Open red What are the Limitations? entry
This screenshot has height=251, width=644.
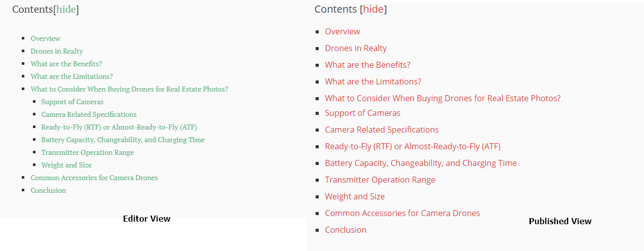[373, 81]
